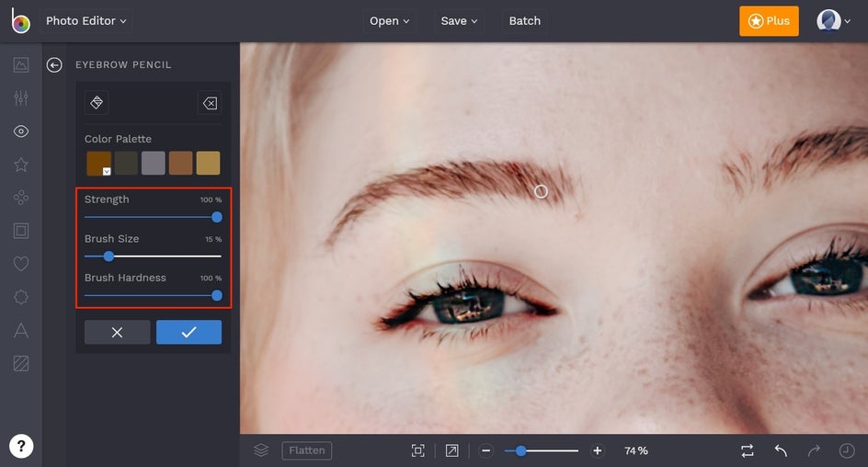Switch to erase mode
This screenshot has width=868, height=467.
(x=210, y=103)
